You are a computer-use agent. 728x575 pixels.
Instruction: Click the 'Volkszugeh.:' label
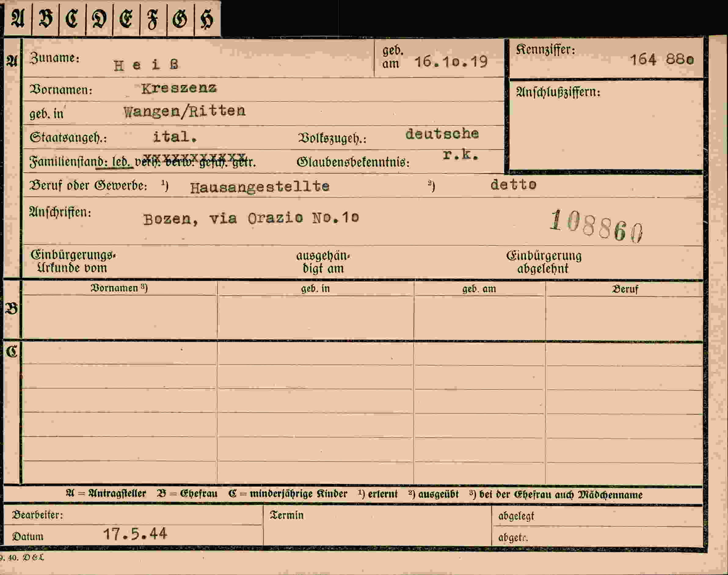click(x=332, y=138)
